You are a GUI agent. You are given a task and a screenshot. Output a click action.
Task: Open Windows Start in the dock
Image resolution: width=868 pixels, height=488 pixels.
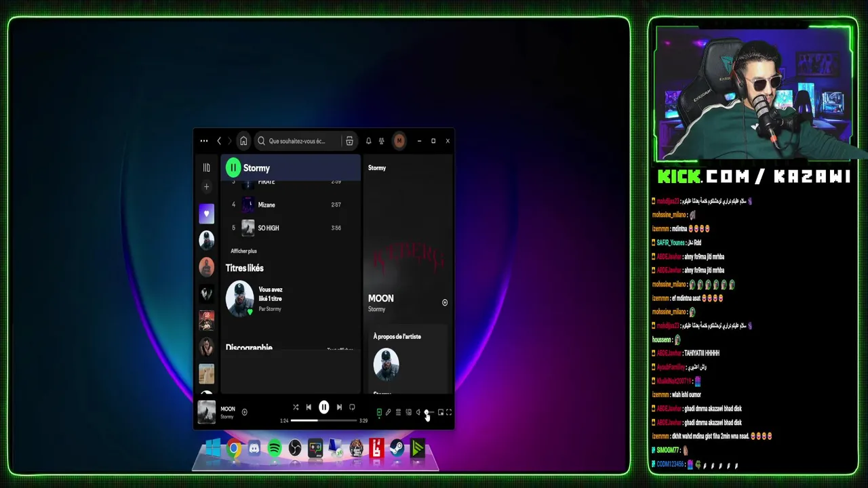(x=213, y=448)
